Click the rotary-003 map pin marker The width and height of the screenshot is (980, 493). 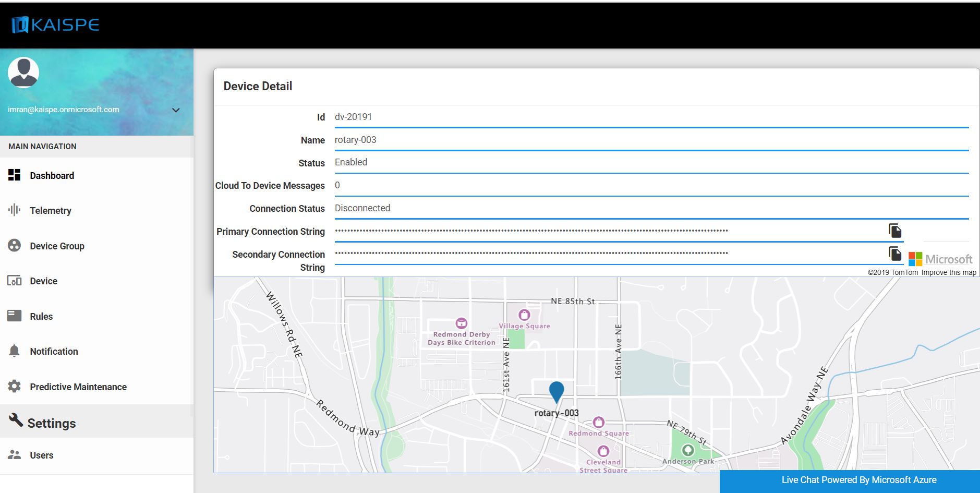pyautogui.click(x=556, y=391)
